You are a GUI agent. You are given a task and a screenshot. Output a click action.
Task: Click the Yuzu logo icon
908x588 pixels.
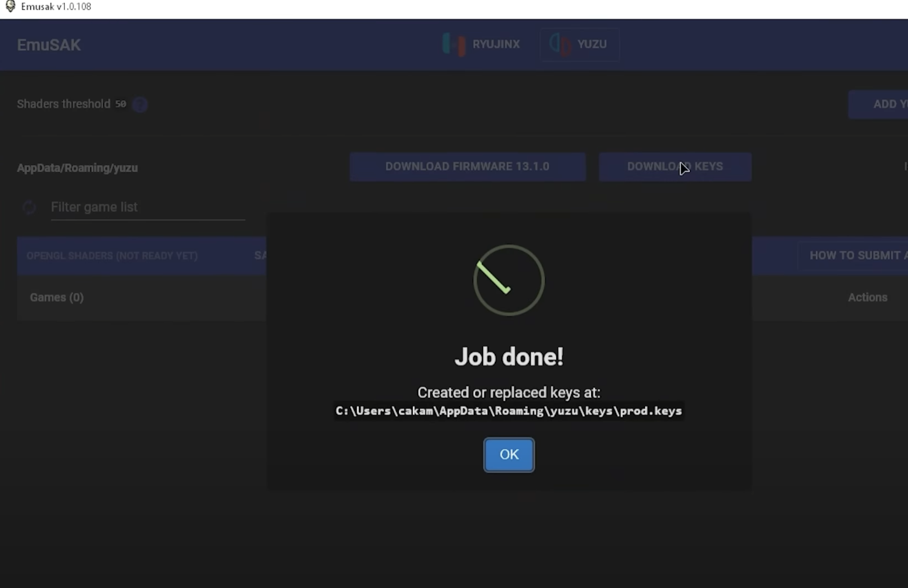(x=560, y=45)
